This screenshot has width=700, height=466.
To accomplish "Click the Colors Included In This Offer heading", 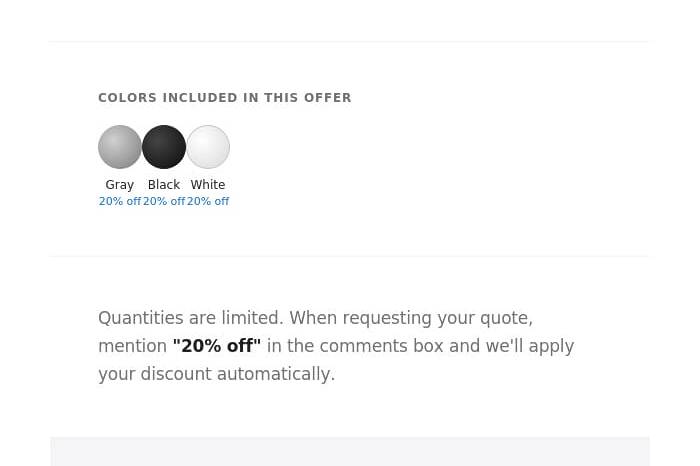I will click(224, 98).
